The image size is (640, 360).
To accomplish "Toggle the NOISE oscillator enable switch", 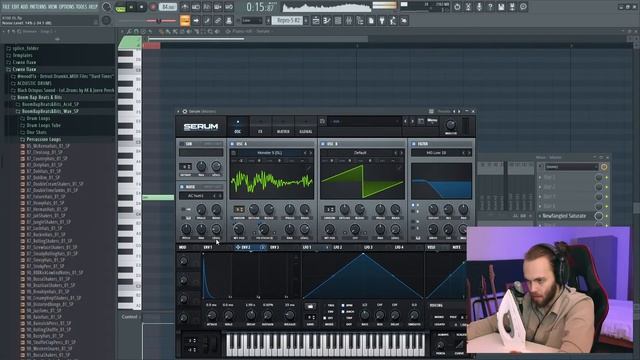I will tap(182, 187).
